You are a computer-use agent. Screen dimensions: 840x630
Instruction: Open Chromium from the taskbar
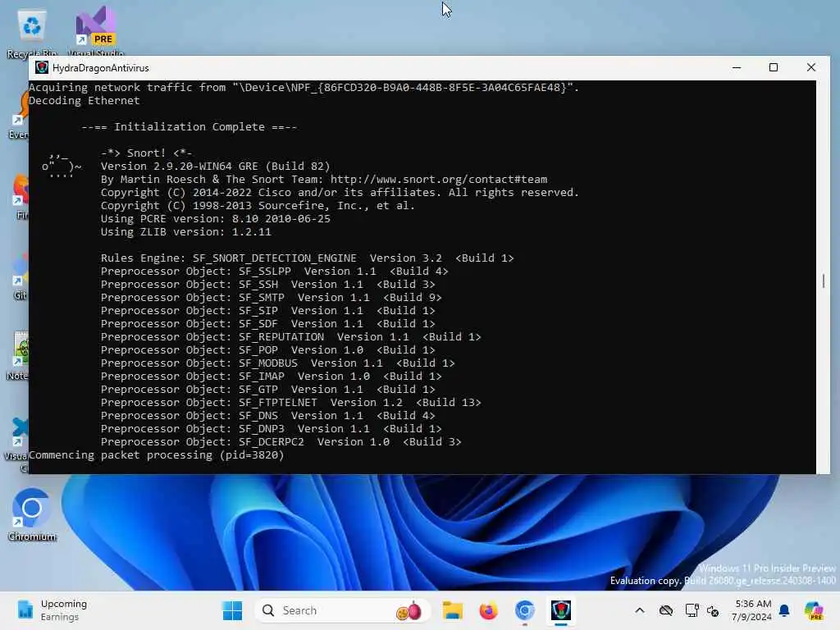tap(525, 610)
